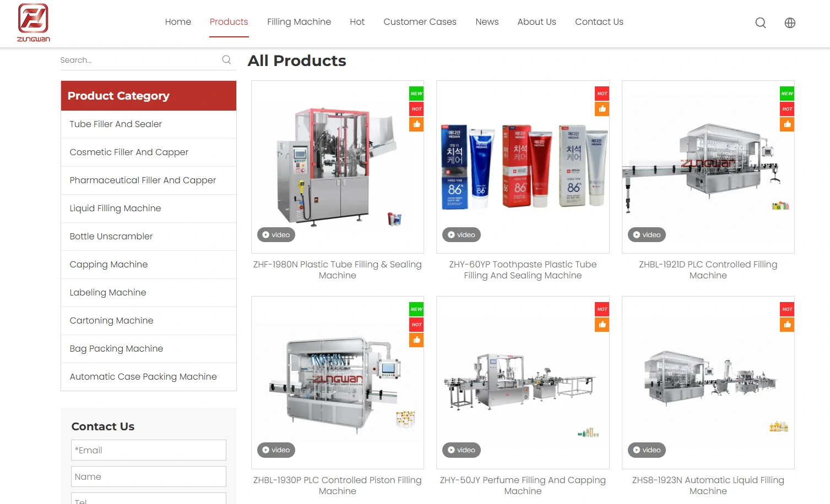This screenshot has height=504, width=830.
Task: Click the thumbs-up icon on the ZHS8-1923N product
Action: 787,325
